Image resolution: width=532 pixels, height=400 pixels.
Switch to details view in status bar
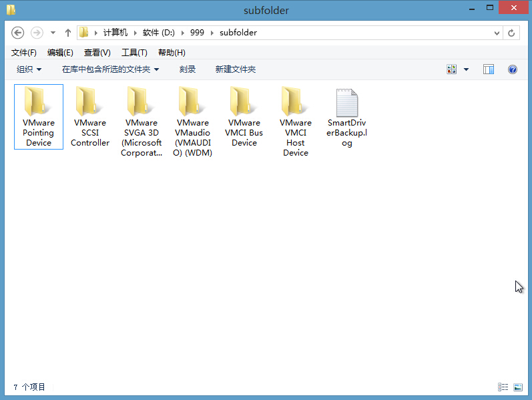coord(503,387)
